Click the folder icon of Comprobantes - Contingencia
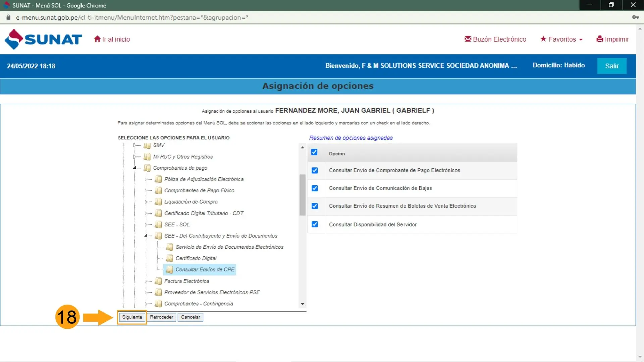The height and width of the screenshot is (362, 644). click(158, 304)
